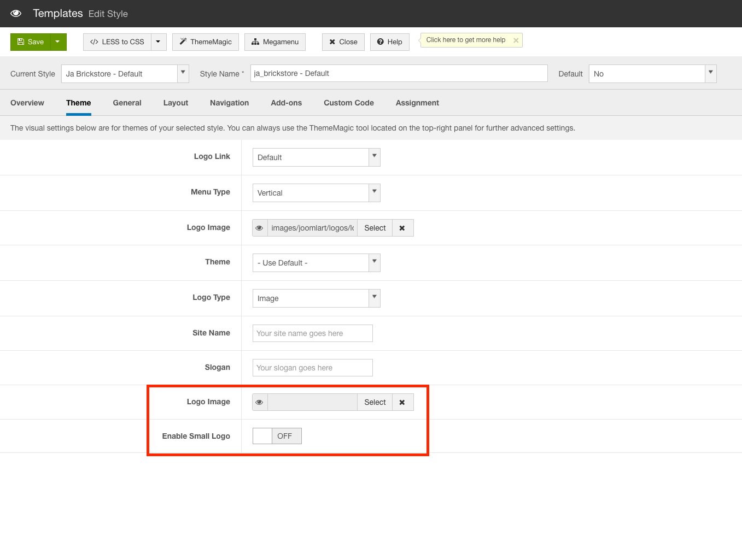Expand the Save button dropdown arrow

coord(58,42)
